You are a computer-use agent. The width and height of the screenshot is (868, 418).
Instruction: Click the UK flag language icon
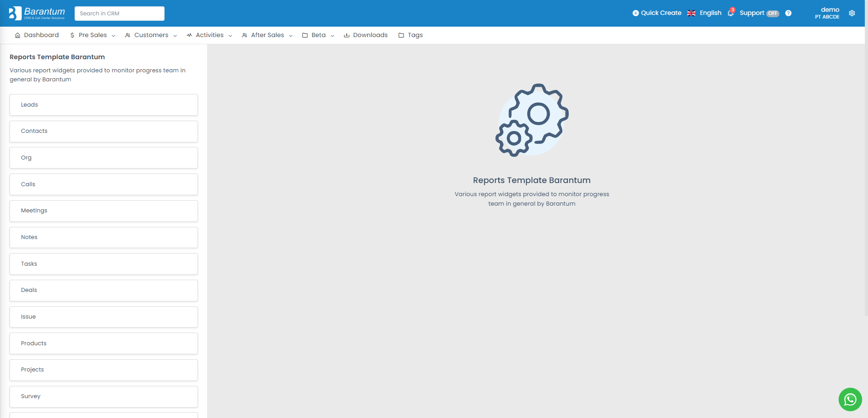tap(691, 13)
